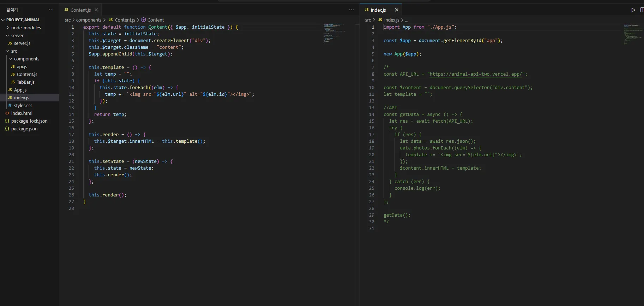Image resolution: width=644 pixels, height=306 pixels.
Task: Open Content.js file in explorer tree
Action: pyautogui.click(x=27, y=74)
